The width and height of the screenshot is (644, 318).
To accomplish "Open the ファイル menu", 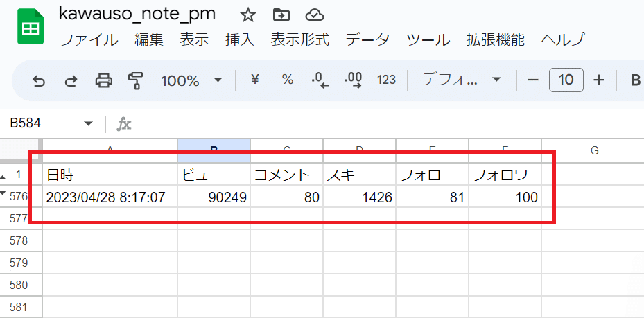I will pyautogui.click(x=89, y=39).
